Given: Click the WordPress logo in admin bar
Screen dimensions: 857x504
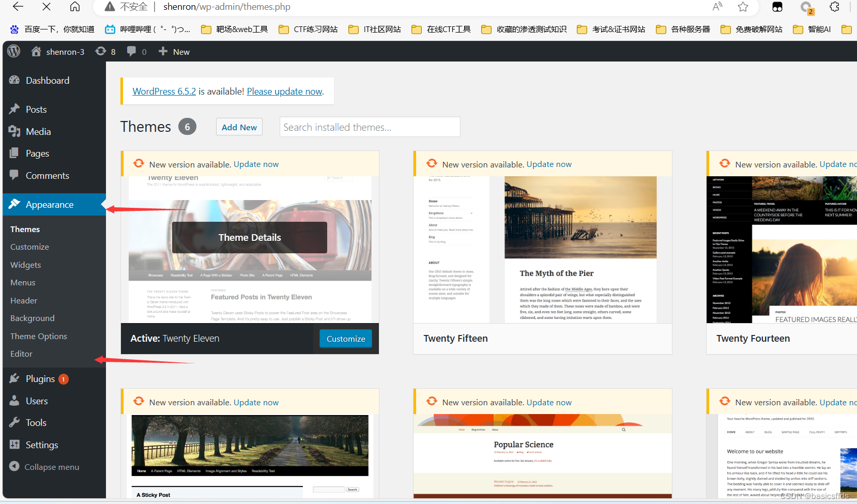Looking at the screenshot, I should 14,51.
